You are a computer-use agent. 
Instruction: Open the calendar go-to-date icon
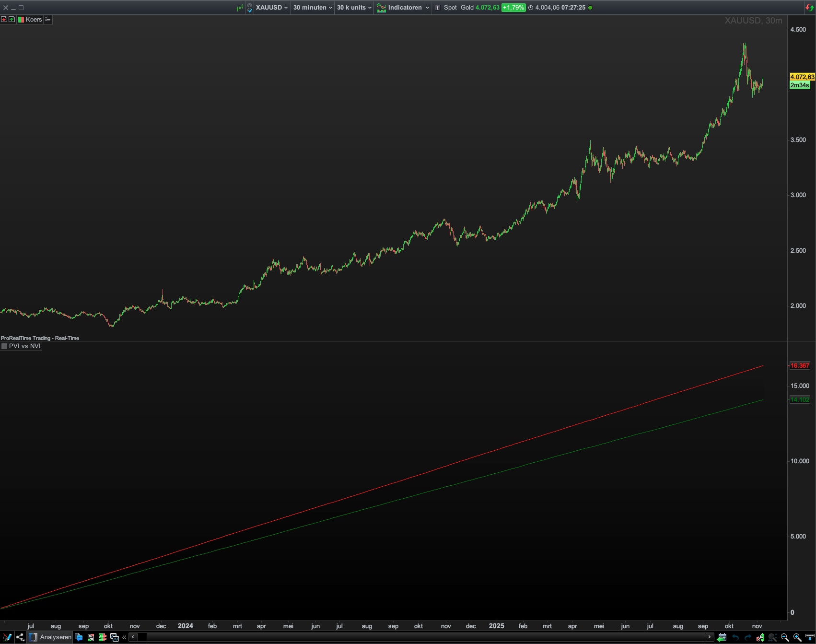click(x=722, y=637)
